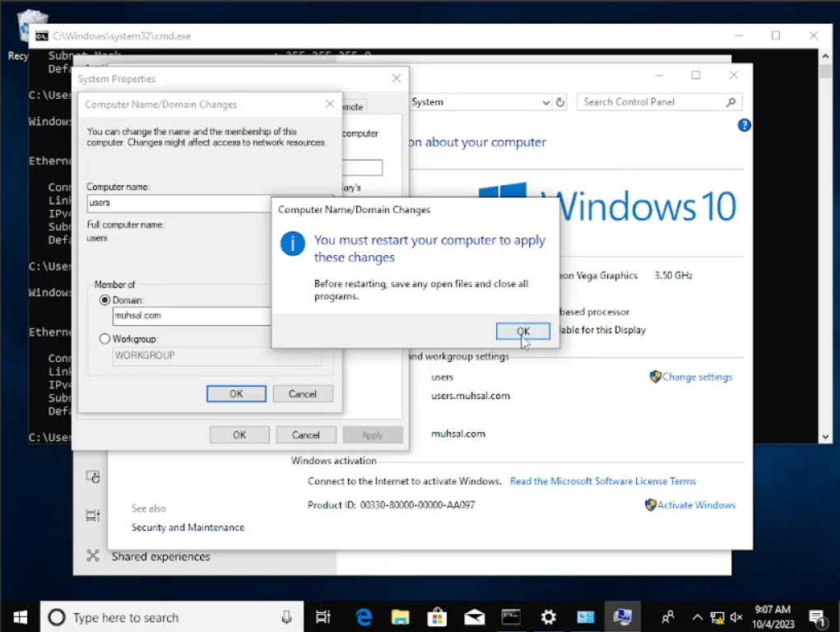Open Microsoft Edge from the taskbar

(x=364, y=617)
